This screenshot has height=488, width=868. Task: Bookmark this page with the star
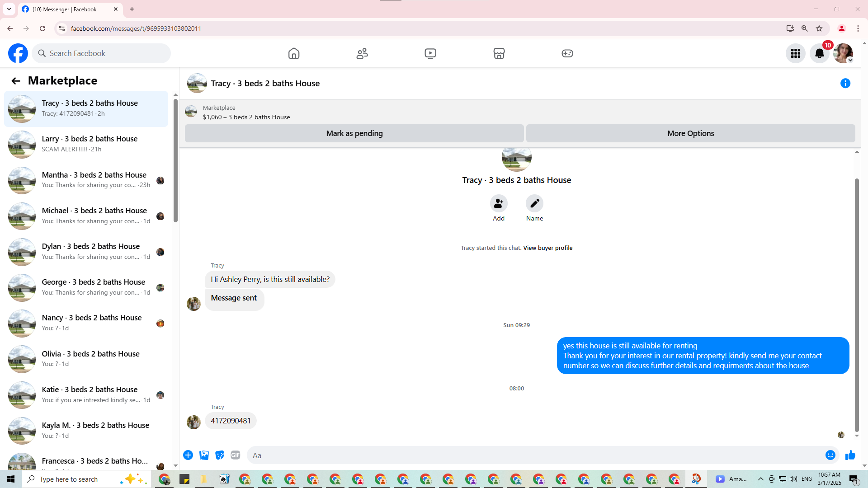(819, 28)
